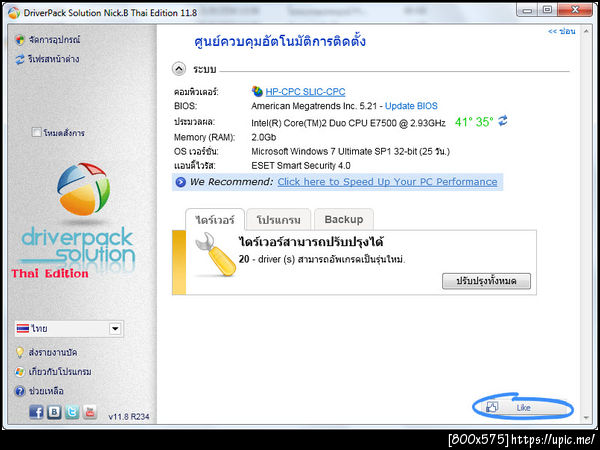This screenshot has width=600, height=450.
Task: Click the refresh window arrows icon
Action: coord(20,59)
